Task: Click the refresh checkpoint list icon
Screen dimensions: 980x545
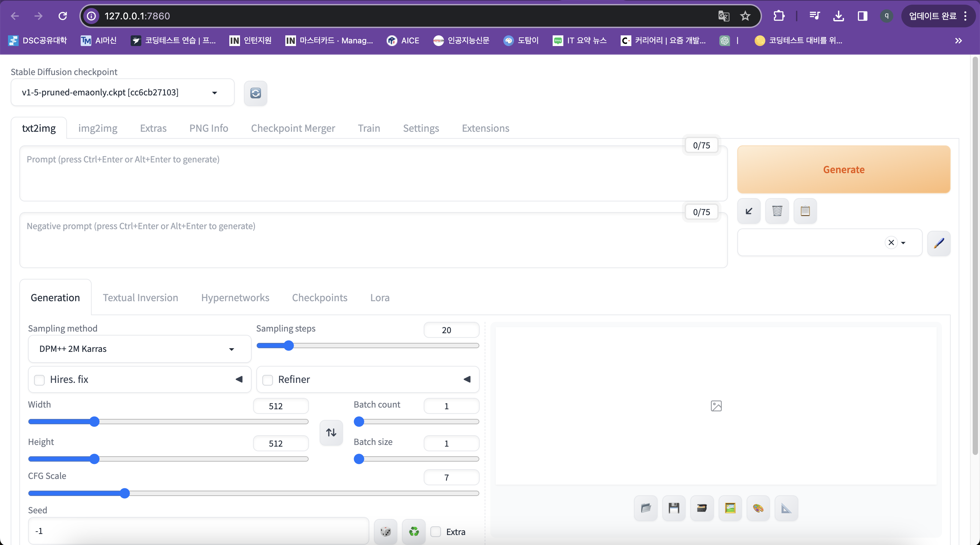Action: [255, 93]
